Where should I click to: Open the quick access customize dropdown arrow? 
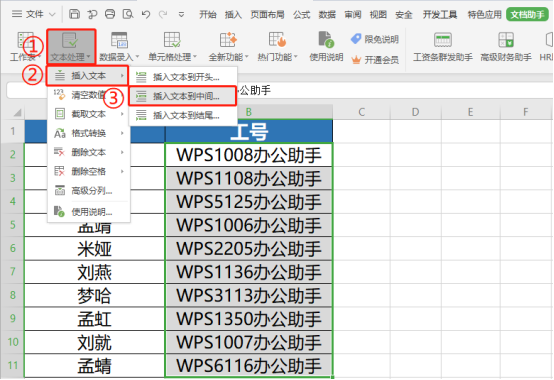point(181,15)
